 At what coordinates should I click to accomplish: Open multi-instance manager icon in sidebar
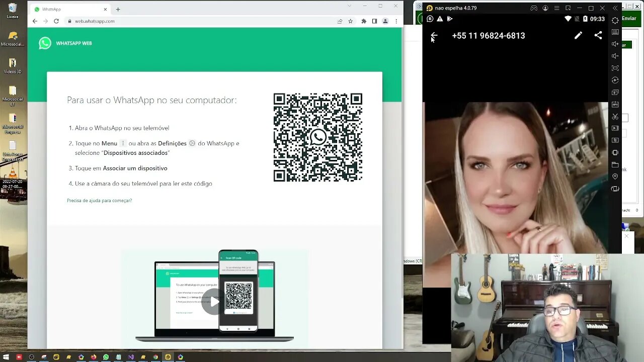615,93
